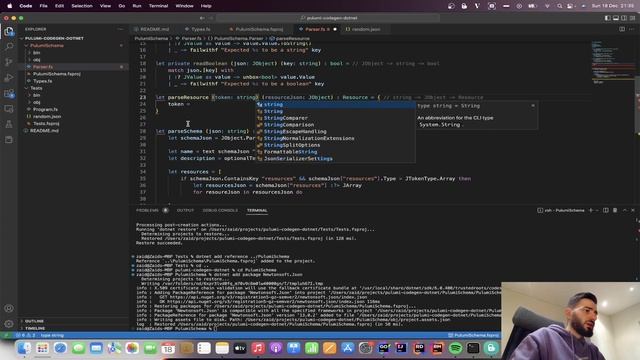Expand the obj folder under PulumiSchema

(36, 60)
